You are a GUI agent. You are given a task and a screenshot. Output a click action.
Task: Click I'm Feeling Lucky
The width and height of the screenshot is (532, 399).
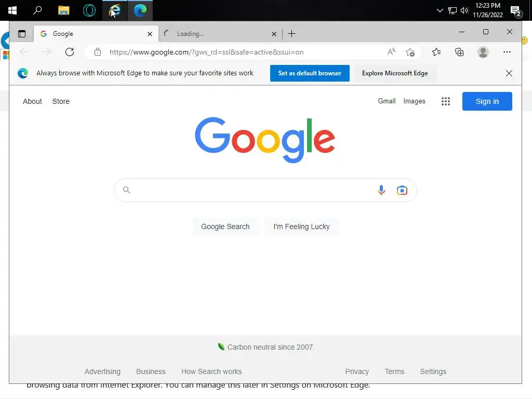point(301,227)
